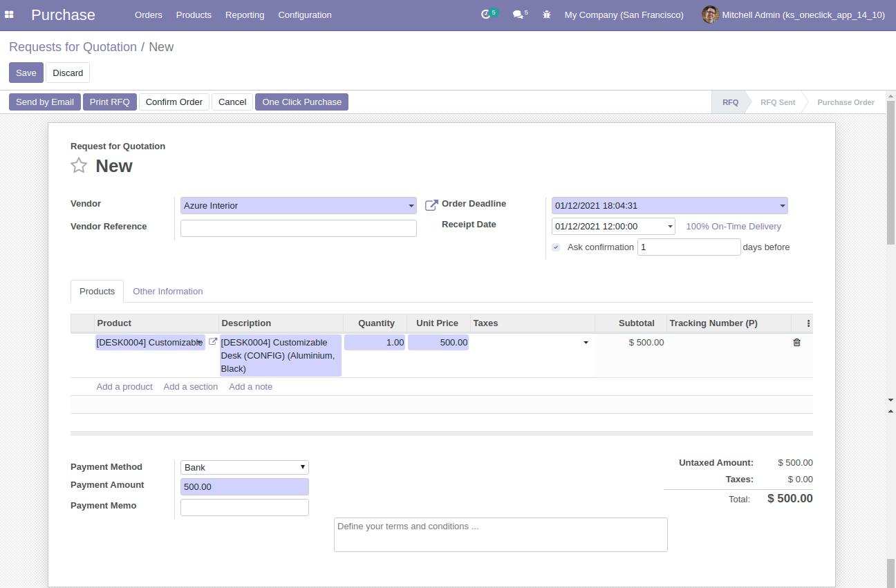This screenshot has width=896, height=588.
Task: Expand the Taxes dropdown in order line
Action: point(586,343)
